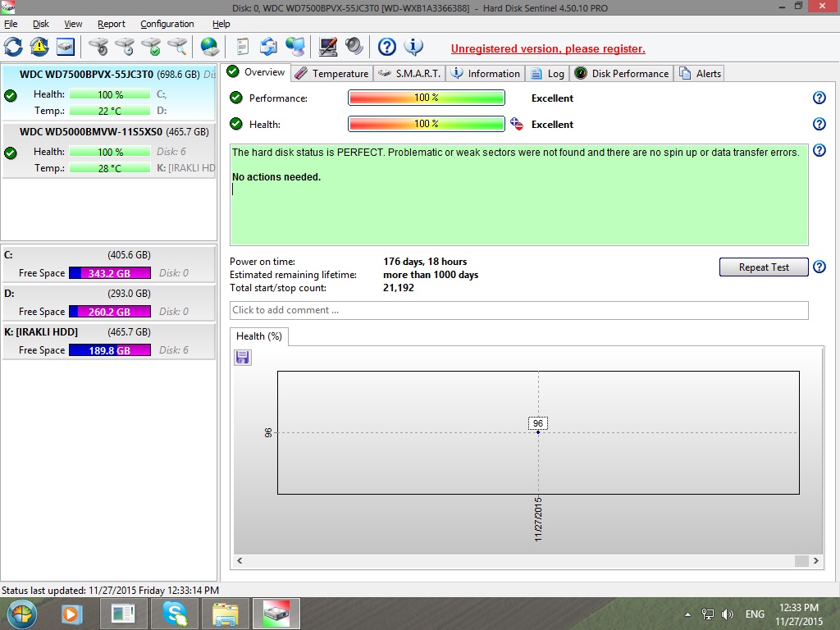Click the C: free space 343.2 GB bar
Screen dimensions: 840x630
pos(110,273)
